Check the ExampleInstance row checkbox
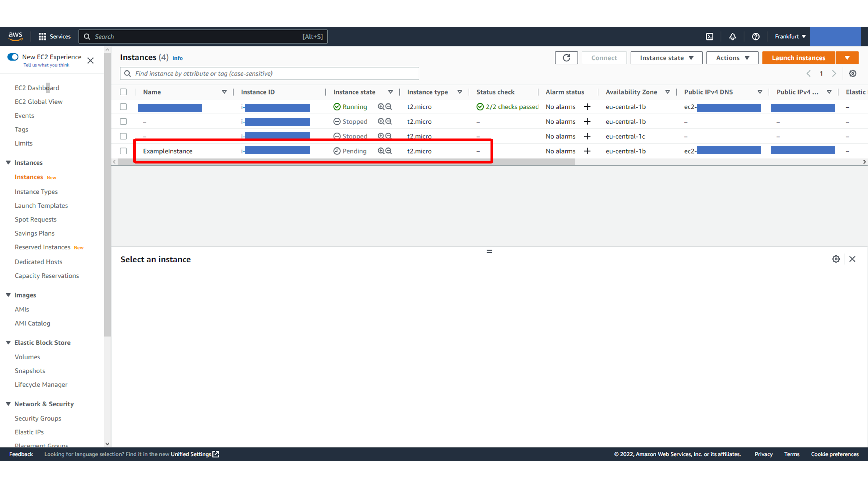Viewport: 868px width, 488px height. pyautogui.click(x=123, y=151)
